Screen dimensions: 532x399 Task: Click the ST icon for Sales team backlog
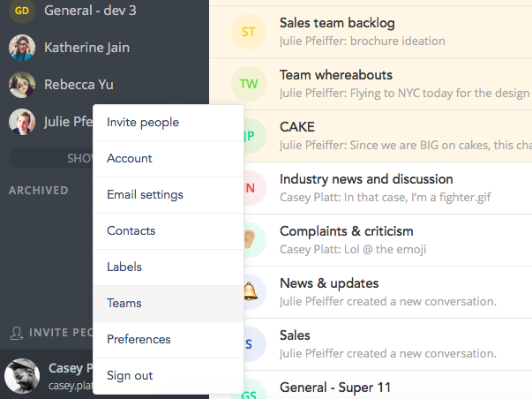coord(249,32)
